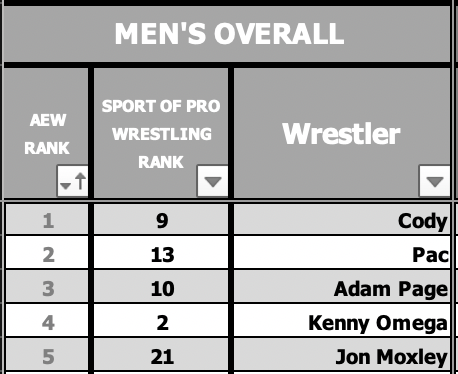This screenshot has height=374, width=458.
Task: Select Pac's pro wrestling rank 13 cell
Action: (161, 253)
